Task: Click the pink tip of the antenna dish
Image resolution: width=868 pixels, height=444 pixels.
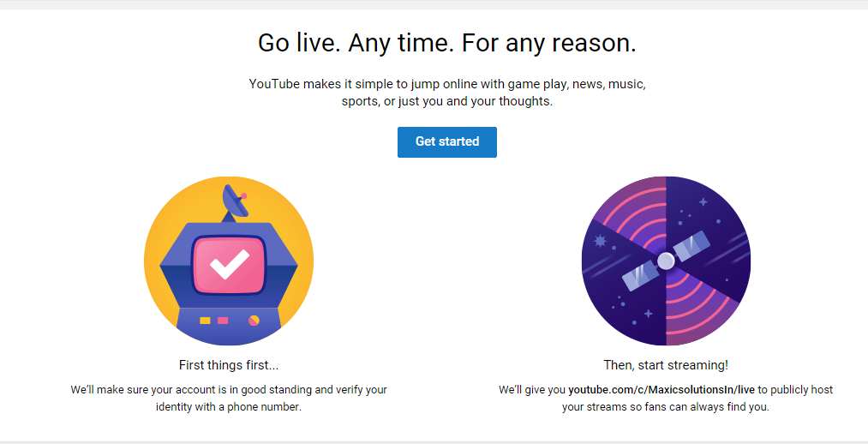Action: point(244,196)
